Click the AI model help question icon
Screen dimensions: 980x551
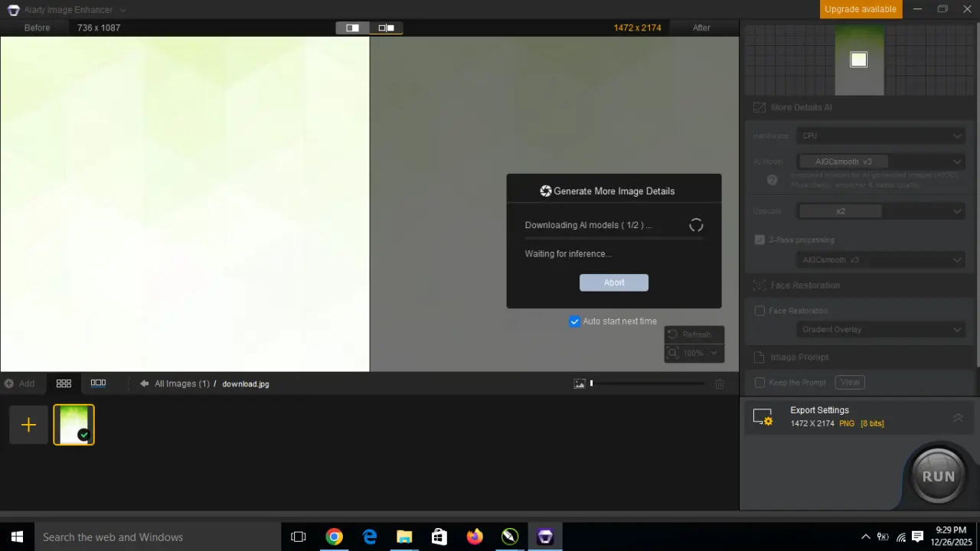(x=772, y=180)
